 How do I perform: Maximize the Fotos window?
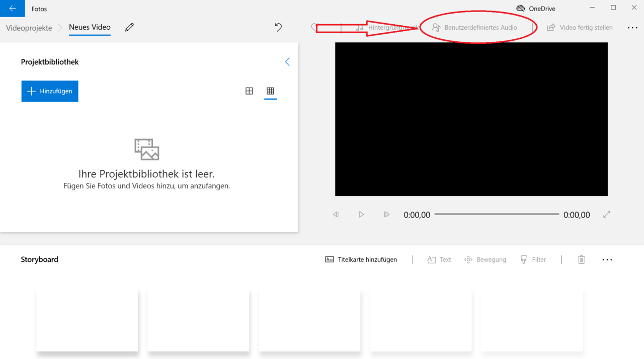click(613, 8)
